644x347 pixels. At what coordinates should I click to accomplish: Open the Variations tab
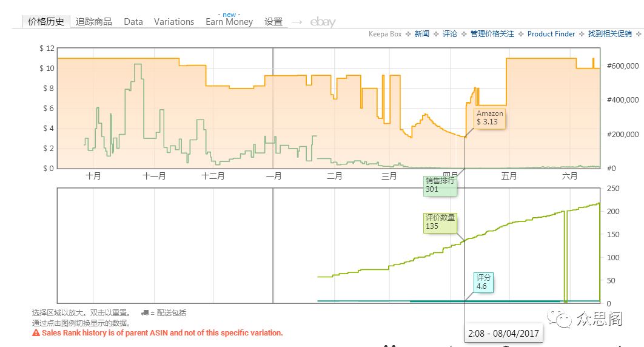click(173, 22)
